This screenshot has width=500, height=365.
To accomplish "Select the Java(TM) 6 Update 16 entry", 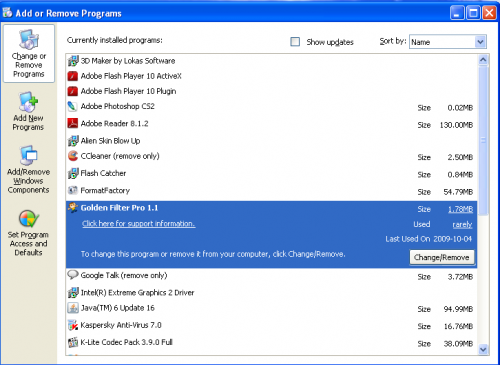I will [x=272, y=308].
